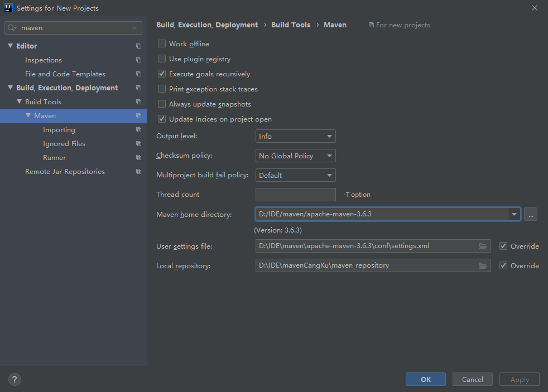The width and height of the screenshot is (548, 392).
Task: Click the Maven home directory path field
Action: 382,214
